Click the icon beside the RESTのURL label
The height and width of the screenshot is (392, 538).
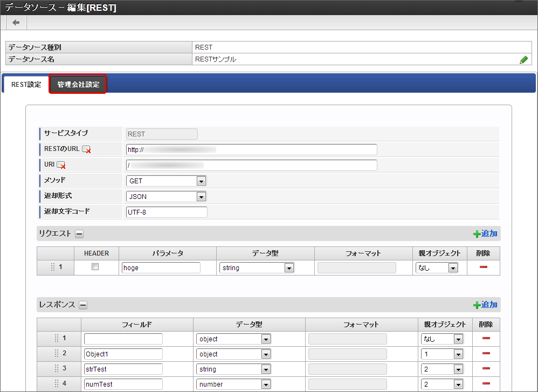[x=86, y=150]
